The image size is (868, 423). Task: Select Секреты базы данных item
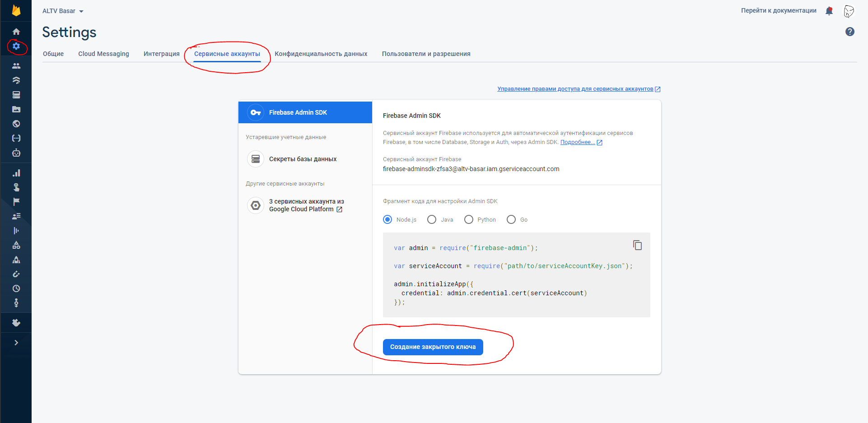click(305, 159)
